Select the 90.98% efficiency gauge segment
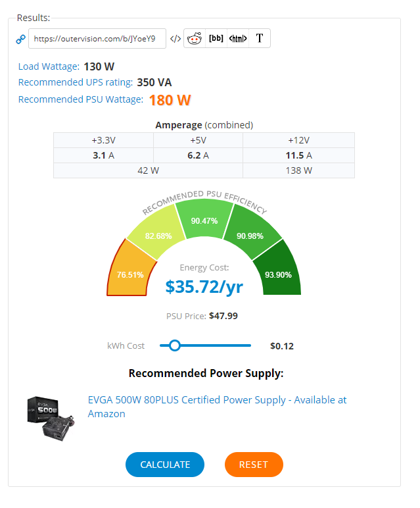 point(251,232)
